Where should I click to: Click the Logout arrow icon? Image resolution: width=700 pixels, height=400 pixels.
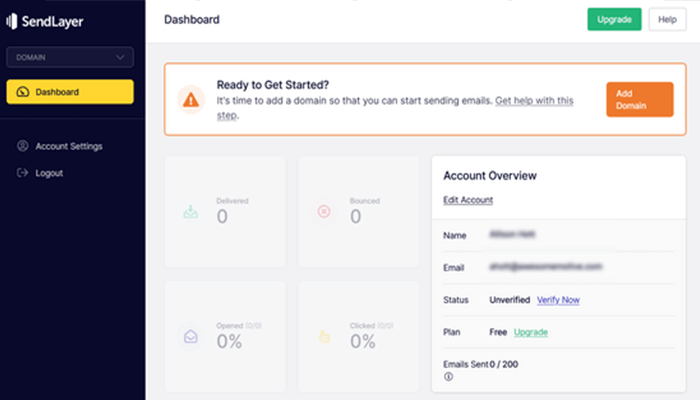[22, 173]
